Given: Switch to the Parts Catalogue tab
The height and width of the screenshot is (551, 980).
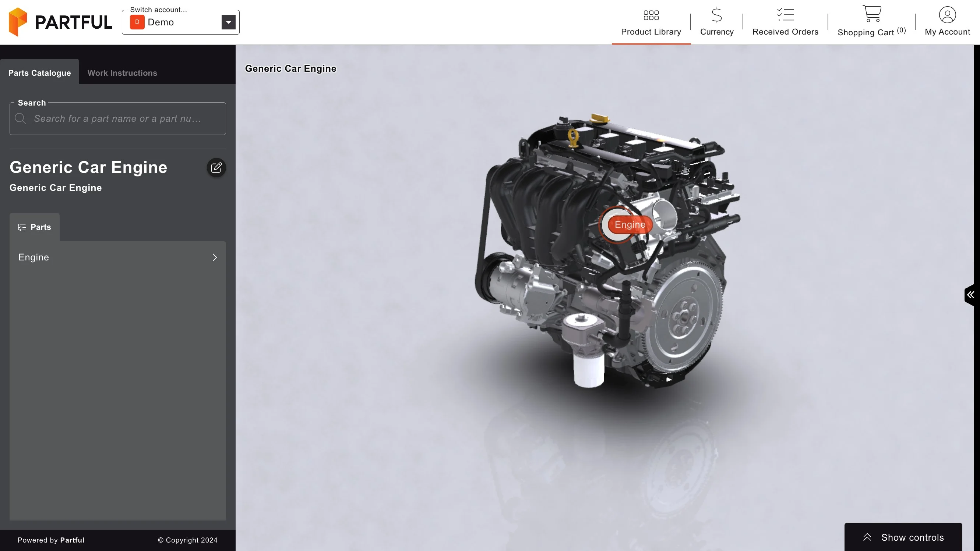Looking at the screenshot, I should (39, 72).
